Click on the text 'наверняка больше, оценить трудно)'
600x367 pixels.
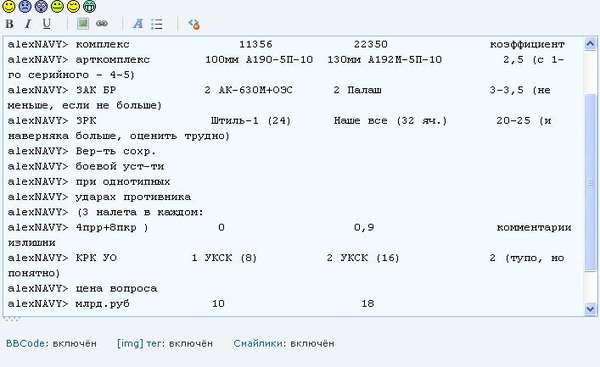(119, 136)
